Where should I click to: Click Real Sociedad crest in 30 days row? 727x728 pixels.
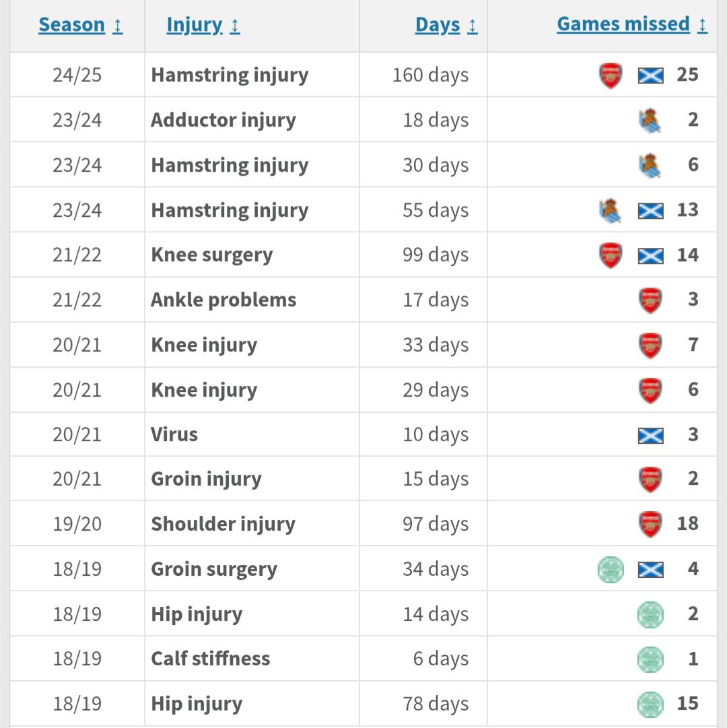pyautogui.click(x=650, y=165)
